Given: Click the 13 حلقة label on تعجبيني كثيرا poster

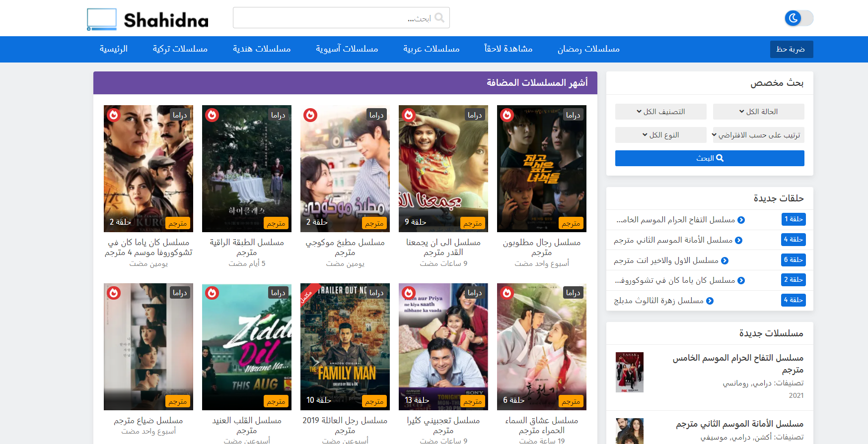Looking at the screenshot, I should [417, 400].
